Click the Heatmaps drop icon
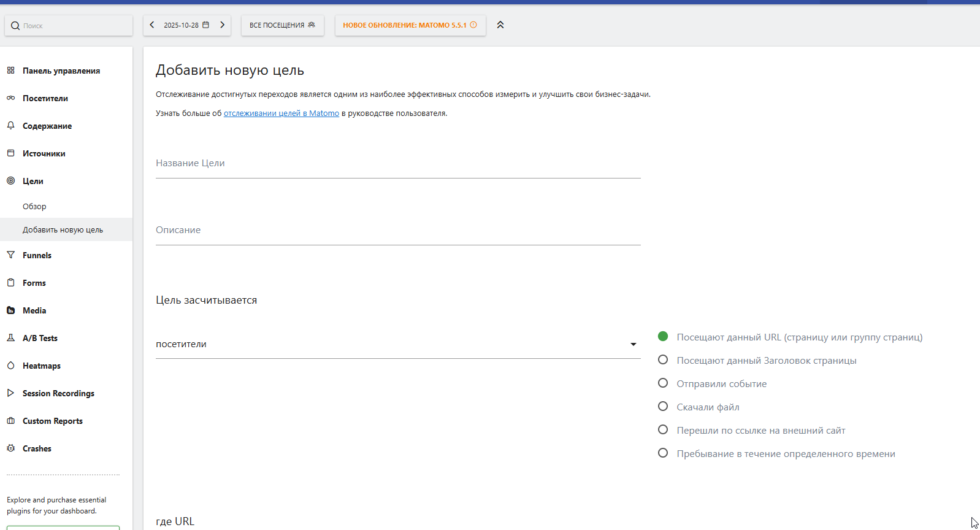Image resolution: width=980 pixels, height=530 pixels. [10, 366]
